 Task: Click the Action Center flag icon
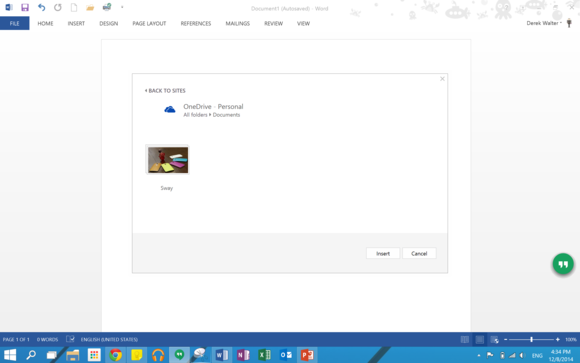(490, 355)
